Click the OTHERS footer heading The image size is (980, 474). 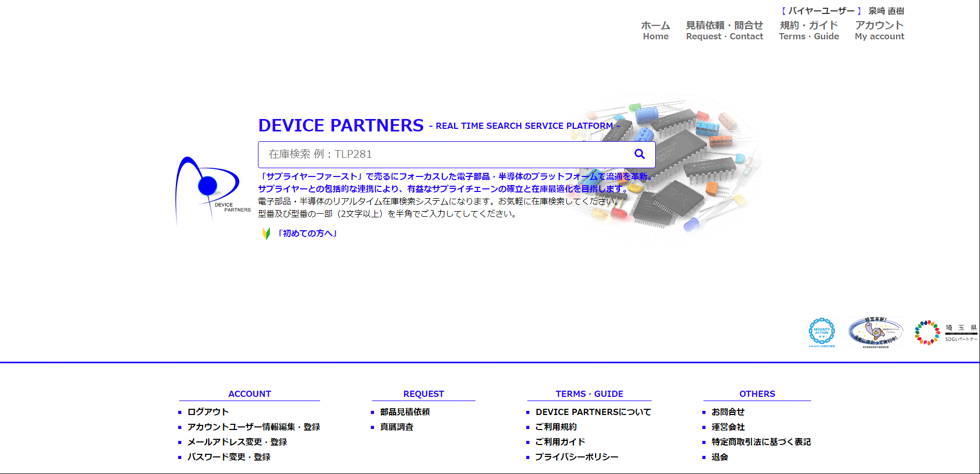coord(757,394)
